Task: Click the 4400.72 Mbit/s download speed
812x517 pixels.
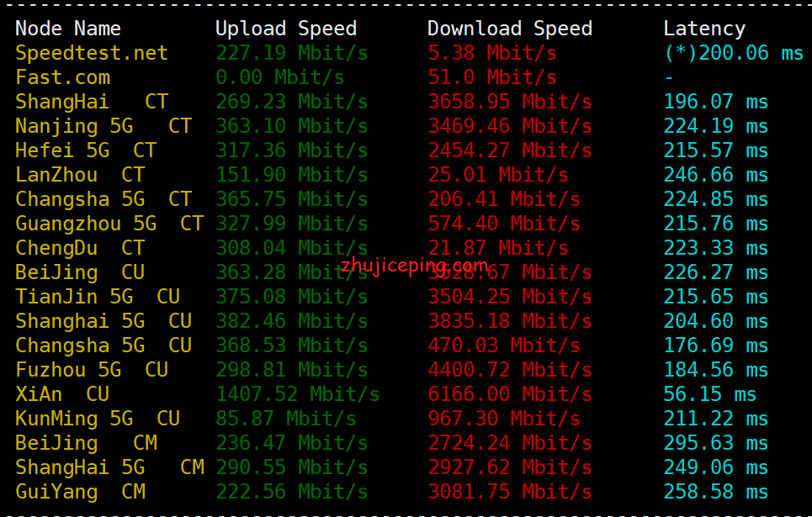Action: pos(509,370)
